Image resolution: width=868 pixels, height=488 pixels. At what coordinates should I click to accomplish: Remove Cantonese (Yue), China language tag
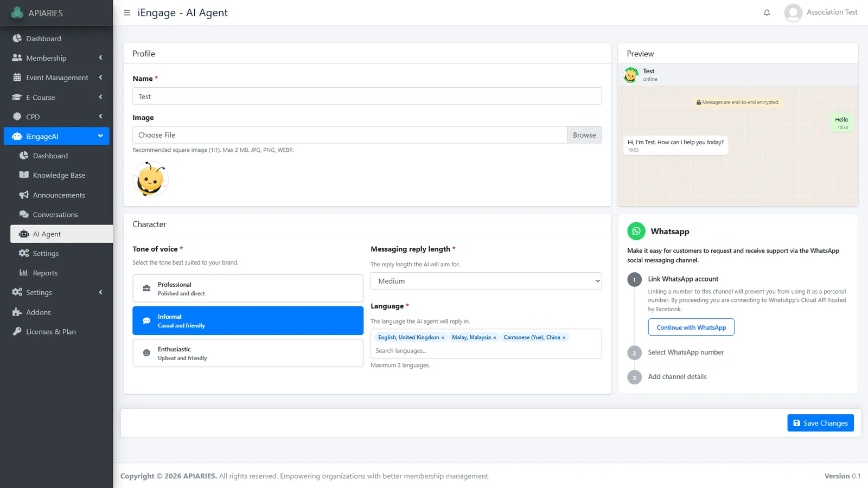(564, 338)
